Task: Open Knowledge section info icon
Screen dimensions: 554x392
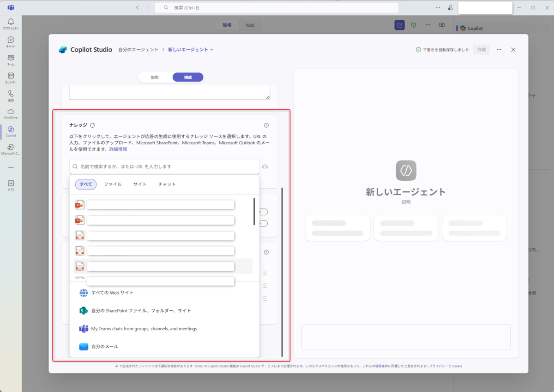Action: (266, 125)
